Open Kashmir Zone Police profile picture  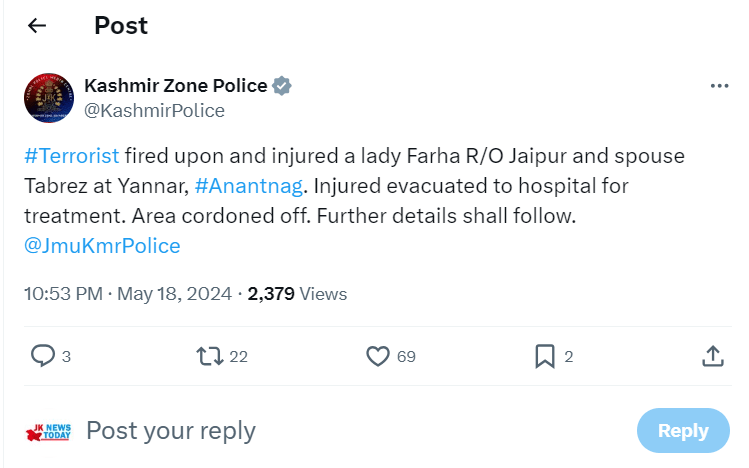[49, 98]
